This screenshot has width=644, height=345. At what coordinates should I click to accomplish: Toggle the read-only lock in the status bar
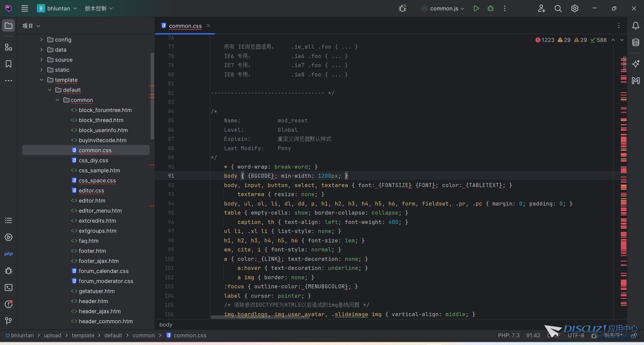[x=634, y=335]
